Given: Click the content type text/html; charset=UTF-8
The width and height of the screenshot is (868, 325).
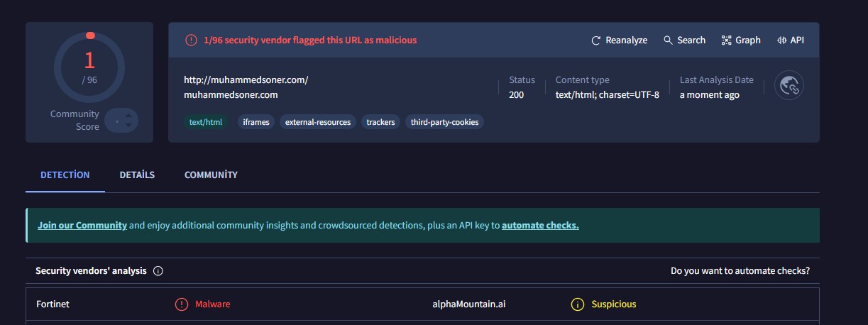Looking at the screenshot, I should tap(608, 94).
